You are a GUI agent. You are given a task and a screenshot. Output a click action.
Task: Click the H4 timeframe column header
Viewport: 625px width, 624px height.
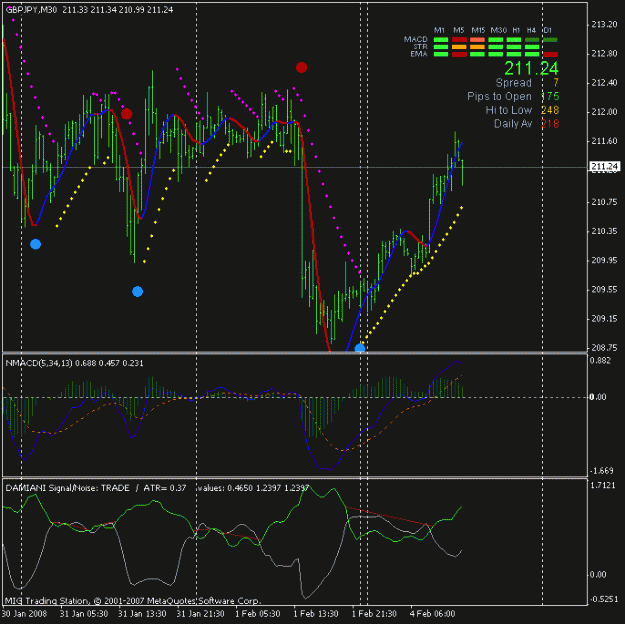[531, 30]
